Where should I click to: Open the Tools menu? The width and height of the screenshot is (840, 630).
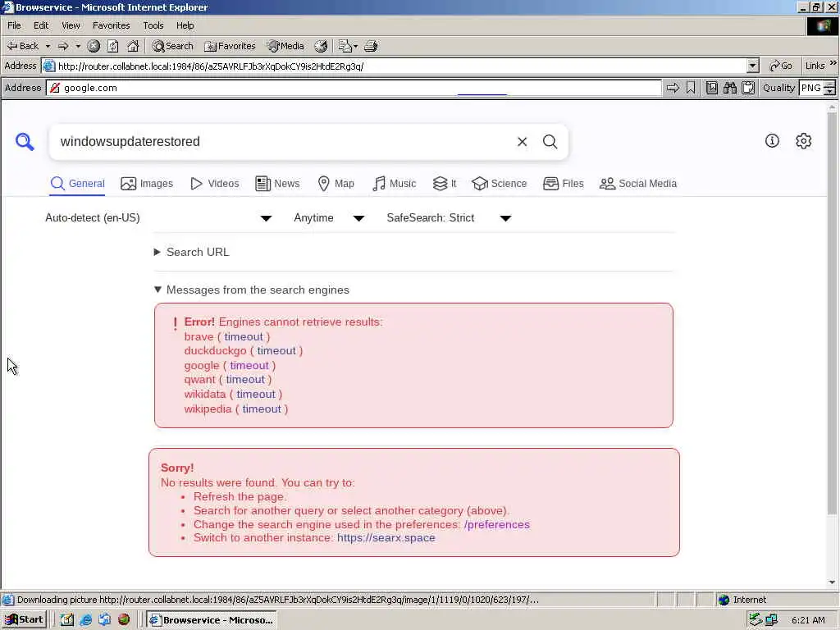pyautogui.click(x=153, y=25)
